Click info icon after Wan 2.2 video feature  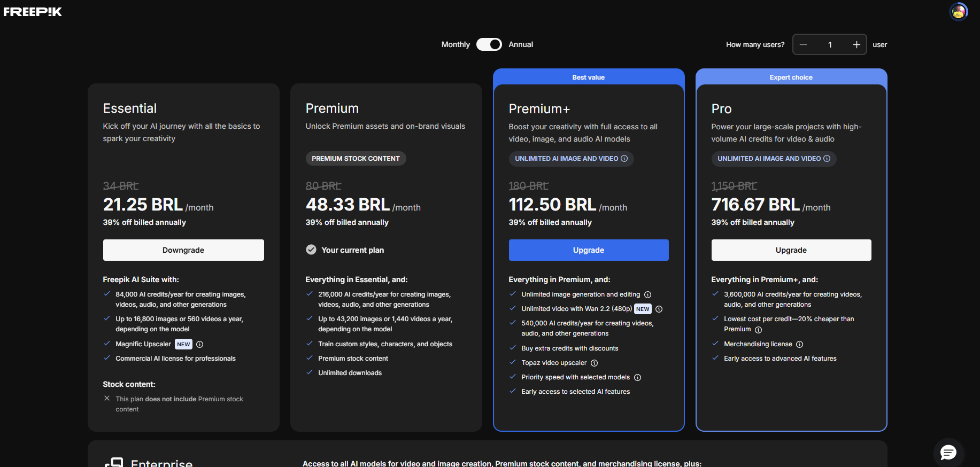[x=659, y=309]
